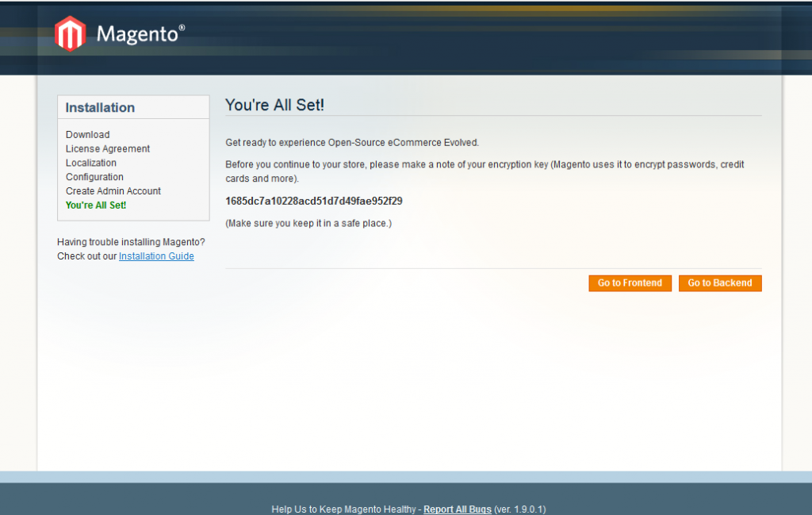The image size is (812, 515).
Task: Select the highlighted "You're All Set!" step
Action: point(95,205)
